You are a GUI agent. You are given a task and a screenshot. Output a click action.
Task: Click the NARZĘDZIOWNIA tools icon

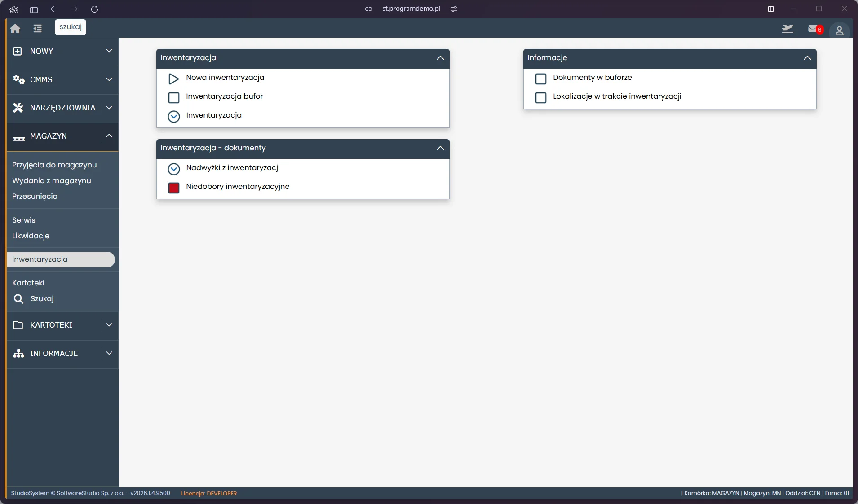pos(18,108)
